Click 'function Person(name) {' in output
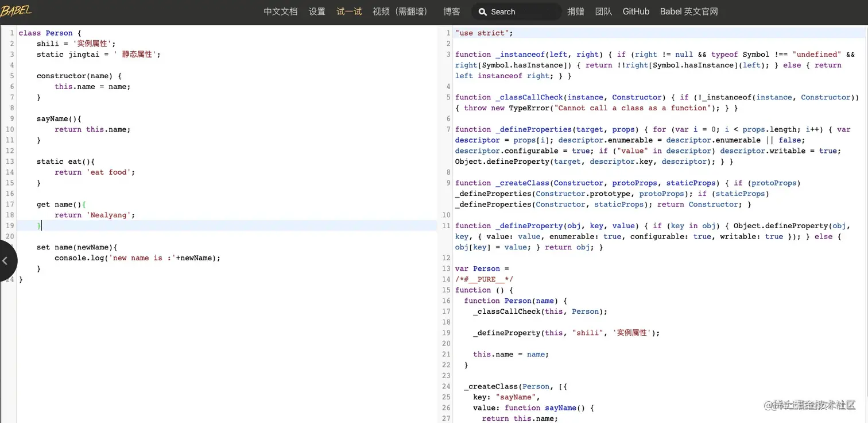 pyautogui.click(x=516, y=301)
